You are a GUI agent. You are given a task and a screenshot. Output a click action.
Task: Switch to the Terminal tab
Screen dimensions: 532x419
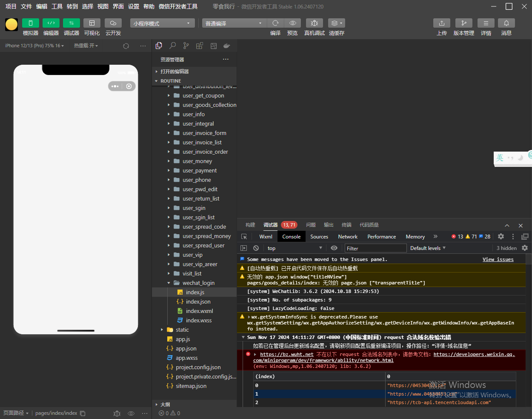pyautogui.click(x=347, y=225)
